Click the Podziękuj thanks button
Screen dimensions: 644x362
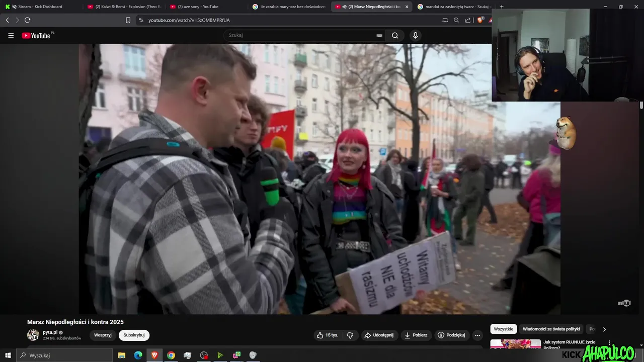click(452, 335)
